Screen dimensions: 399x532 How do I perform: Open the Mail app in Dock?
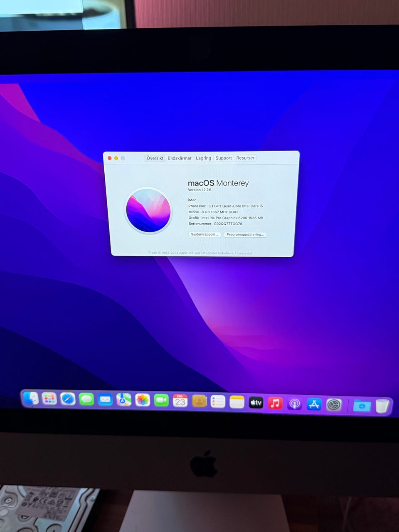pyautogui.click(x=105, y=400)
